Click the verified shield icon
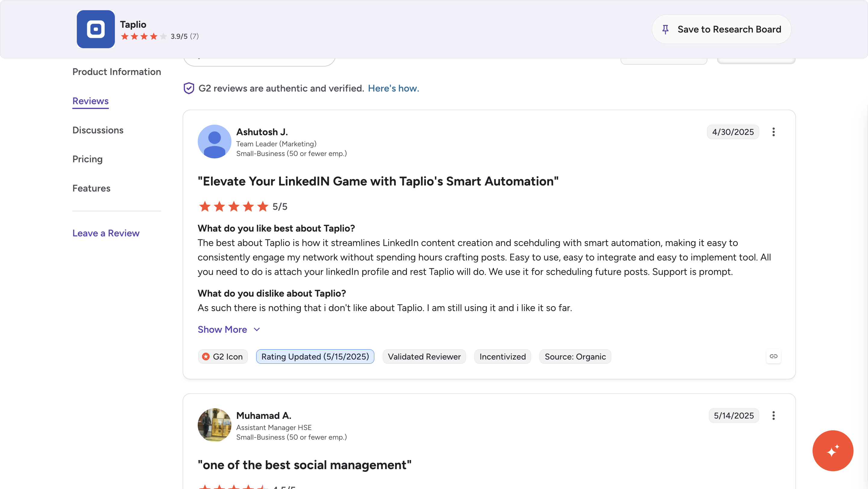 [189, 88]
